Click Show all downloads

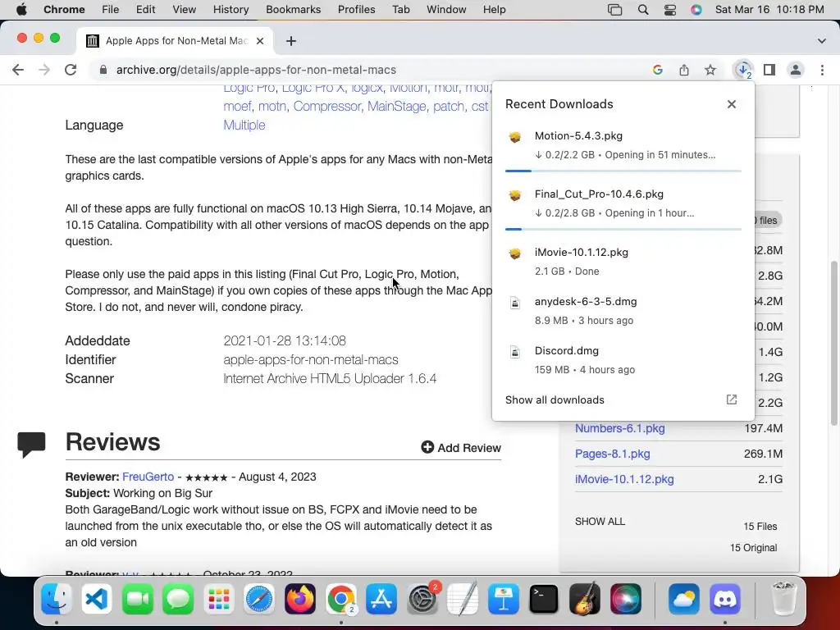[555, 399]
